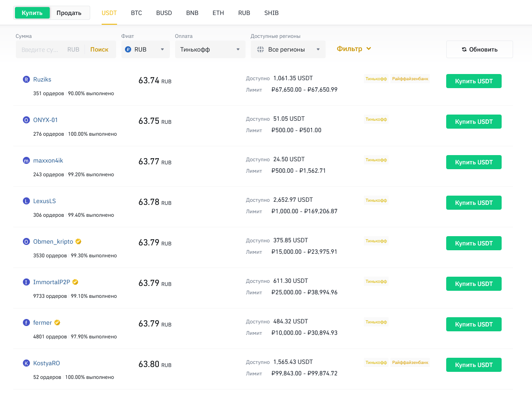Open LexusLS merchant profile link
The image size is (532, 393).
point(44,201)
